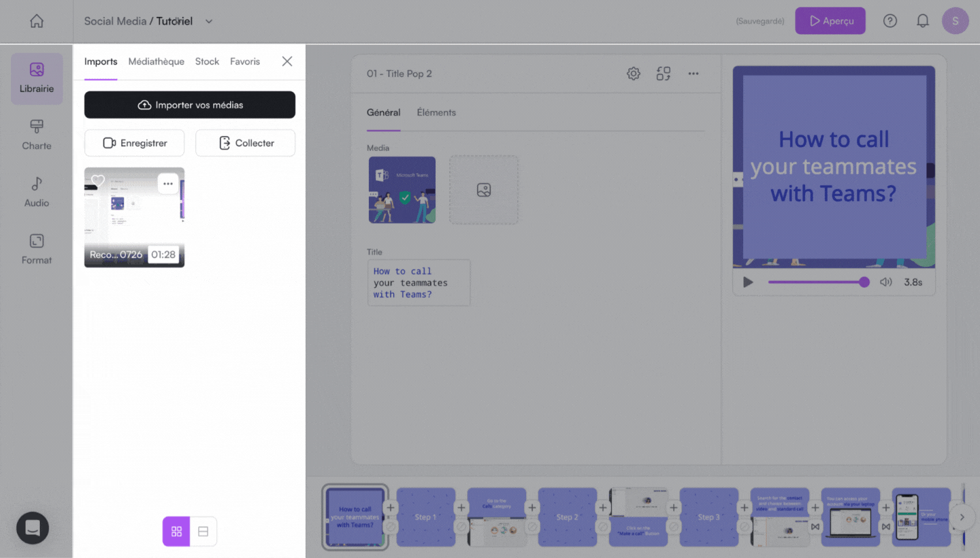
Task: Open the help question mark icon
Action: click(890, 21)
